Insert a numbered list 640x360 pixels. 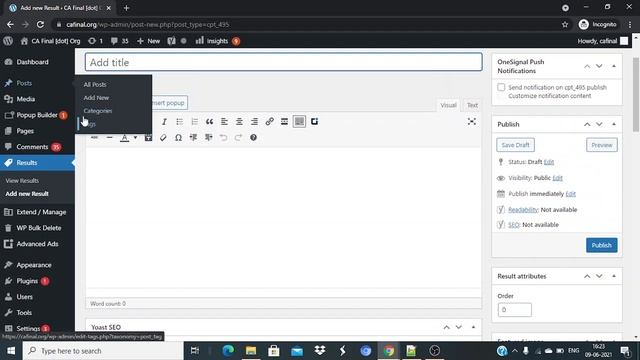(194, 122)
